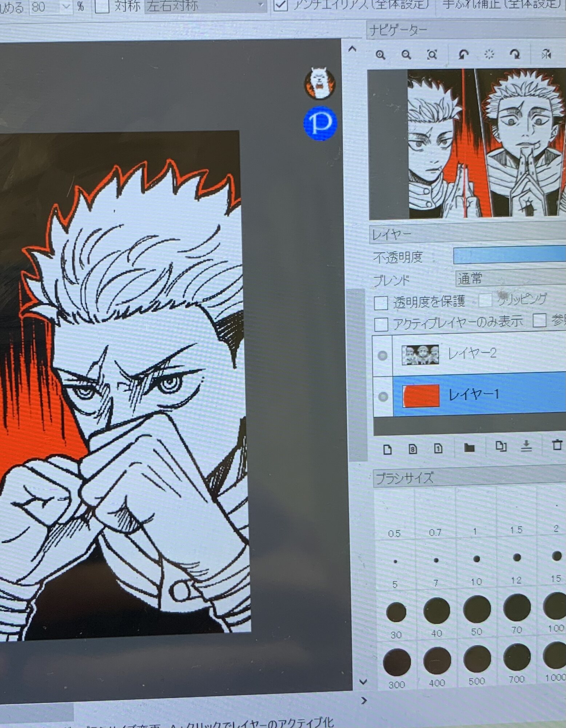566x728 pixels.
Task: Select brush size 70 circle
Action: [x=517, y=607]
